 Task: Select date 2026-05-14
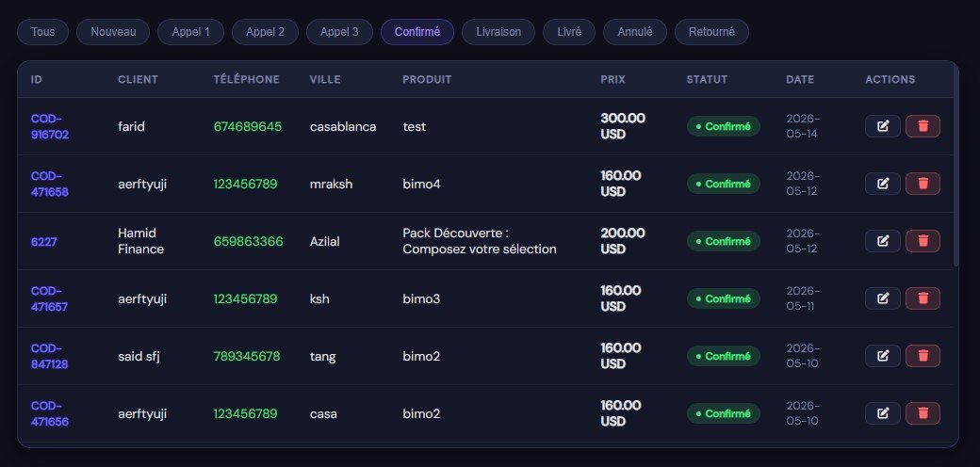803,126
